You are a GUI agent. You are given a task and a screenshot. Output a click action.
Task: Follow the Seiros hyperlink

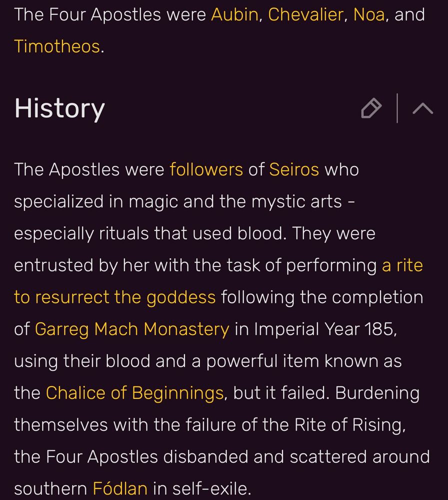coord(294,169)
